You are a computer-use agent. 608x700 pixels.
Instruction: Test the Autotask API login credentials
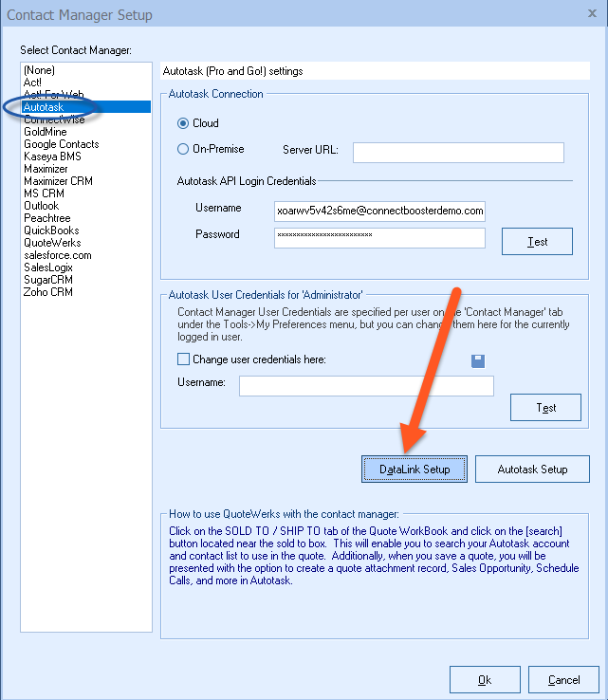(x=537, y=242)
